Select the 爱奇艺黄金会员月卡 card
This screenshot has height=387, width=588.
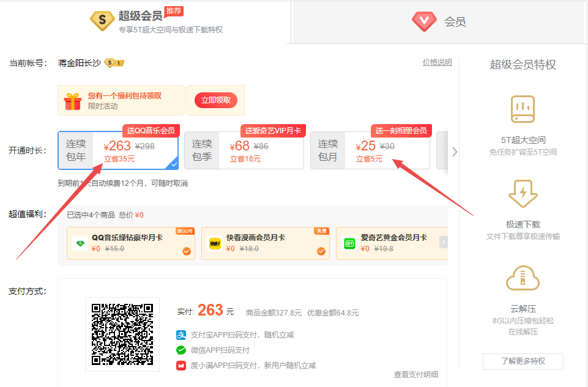392,243
